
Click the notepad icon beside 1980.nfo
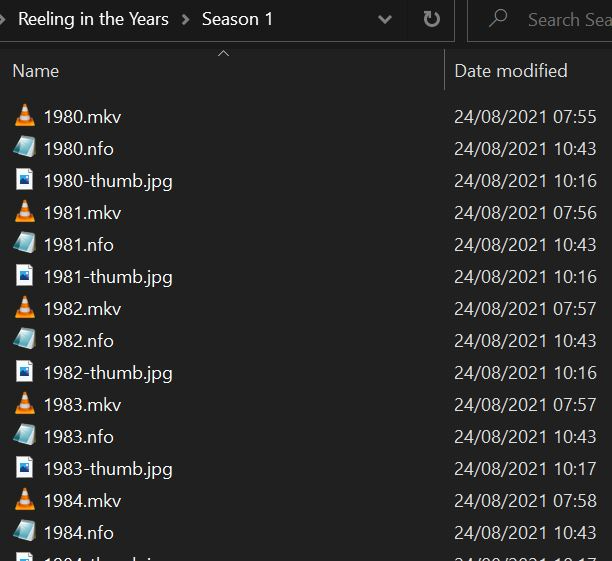pos(25,148)
